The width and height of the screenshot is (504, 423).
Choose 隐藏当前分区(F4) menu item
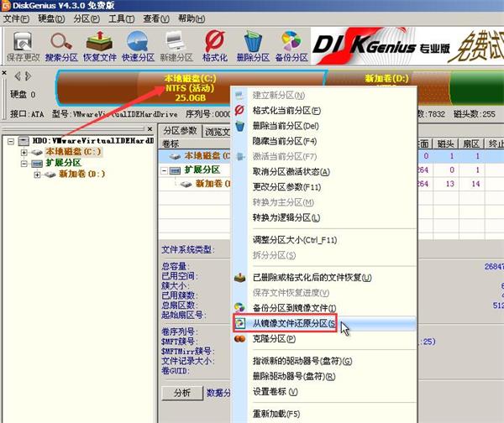pos(285,141)
